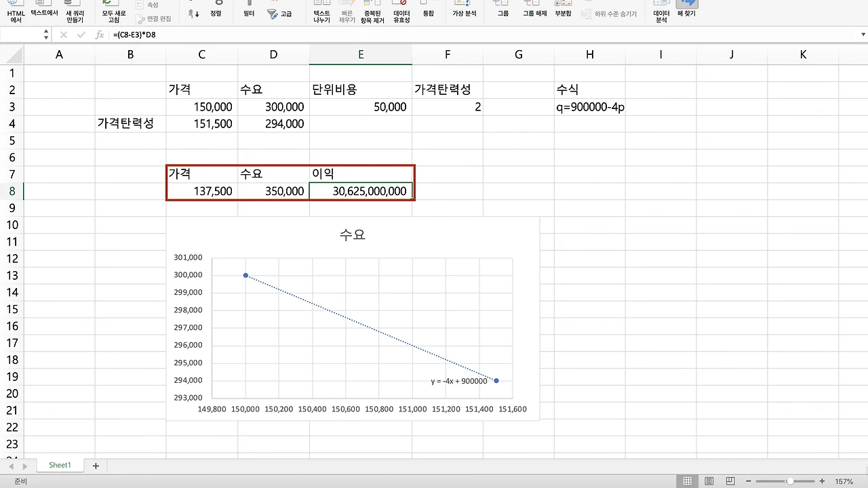The height and width of the screenshot is (488, 868).
Task: Click the formula bar cancel X icon
Action: click(x=63, y=35)
